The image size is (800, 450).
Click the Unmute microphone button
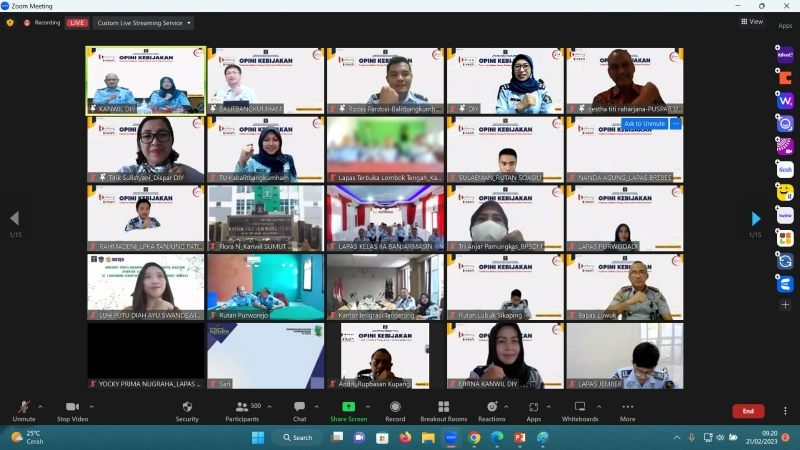[x=23, y=410]
